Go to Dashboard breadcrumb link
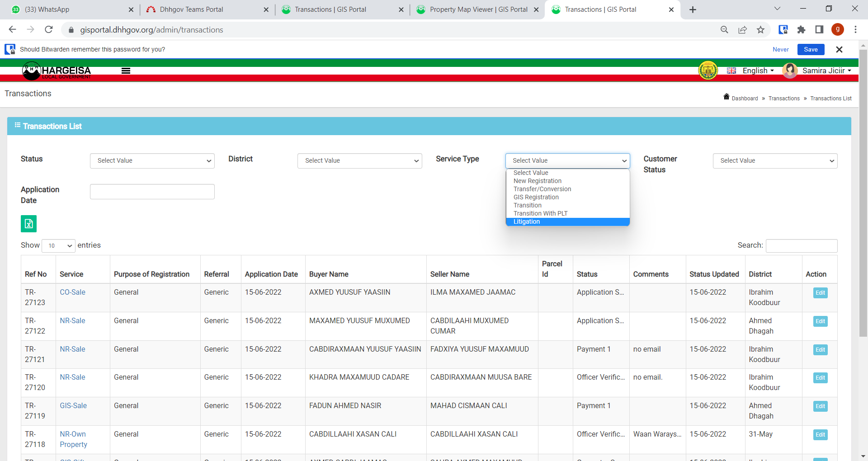This screenshot has width=868, height=461. pos(745,99)
